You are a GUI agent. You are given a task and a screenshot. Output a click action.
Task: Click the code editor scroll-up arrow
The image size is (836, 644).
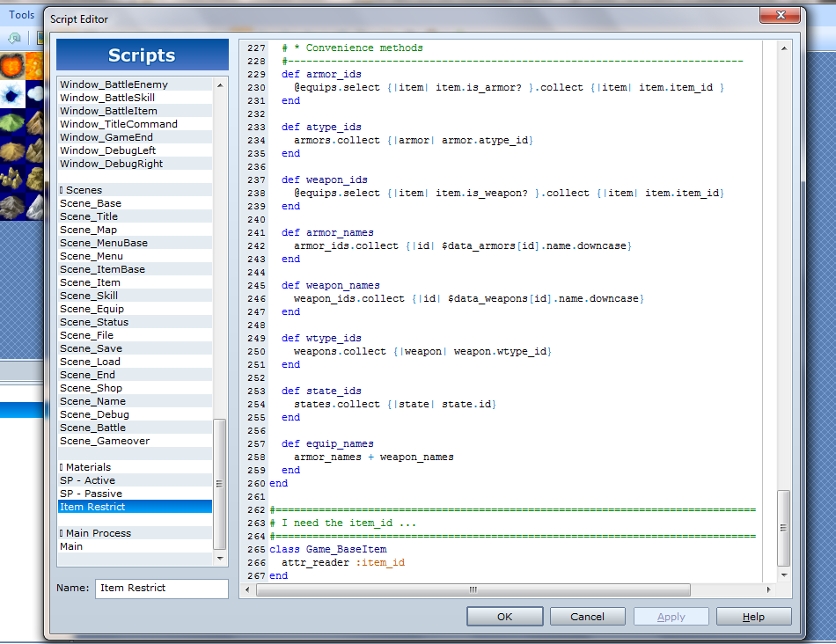pos(783,48)
